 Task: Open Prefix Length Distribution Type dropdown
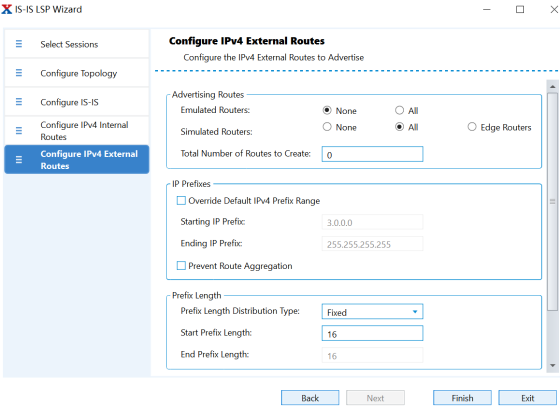click(x=372, y=312)
